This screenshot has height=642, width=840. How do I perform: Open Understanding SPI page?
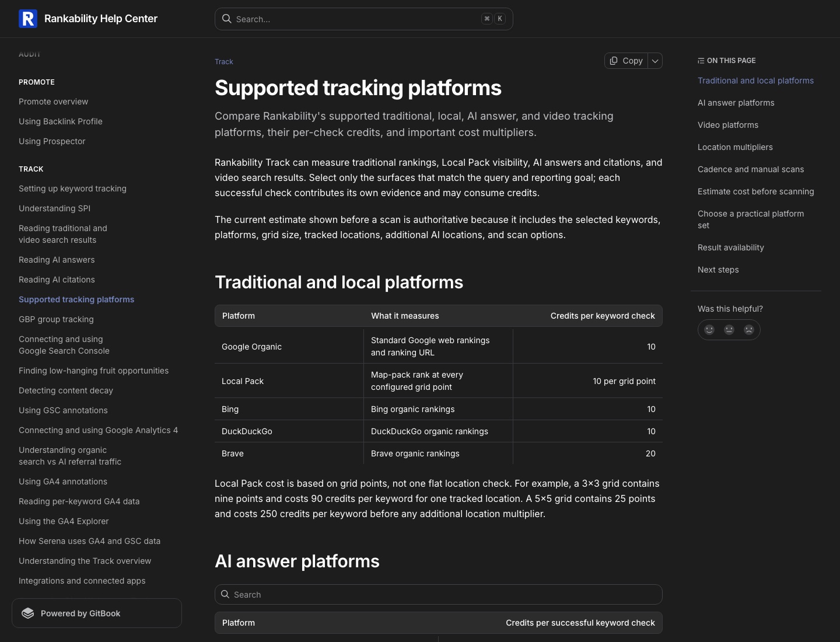coord(54,208)
